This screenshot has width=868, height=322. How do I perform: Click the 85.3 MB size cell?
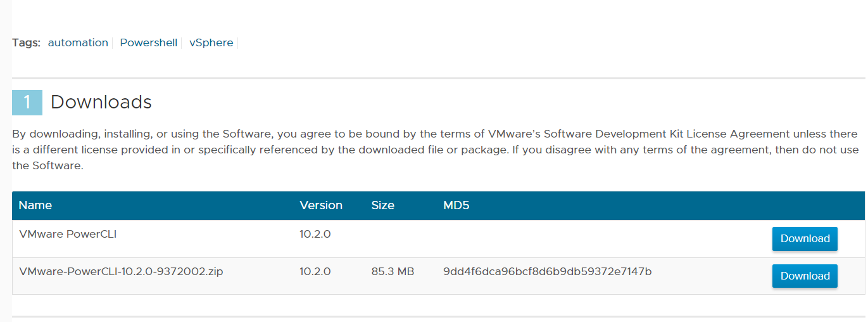click(x=393, y=272)
